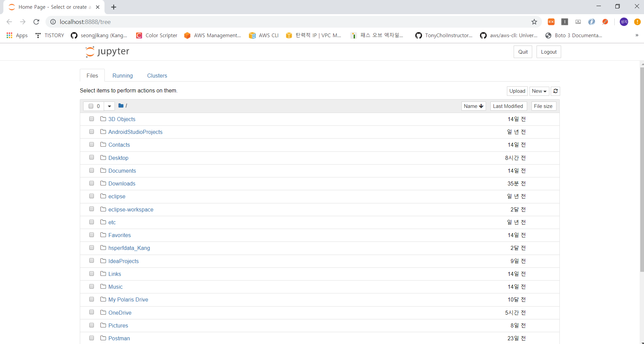Check the eclipse-workspace checkbox
This screenshot has width=644, height=344.
pos(92,209)
